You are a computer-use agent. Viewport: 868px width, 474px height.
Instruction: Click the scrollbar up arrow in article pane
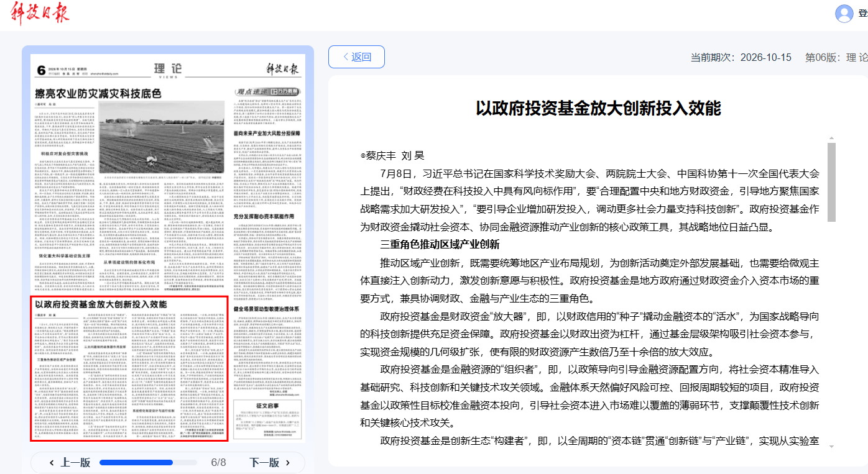click(x=831, y=139)
